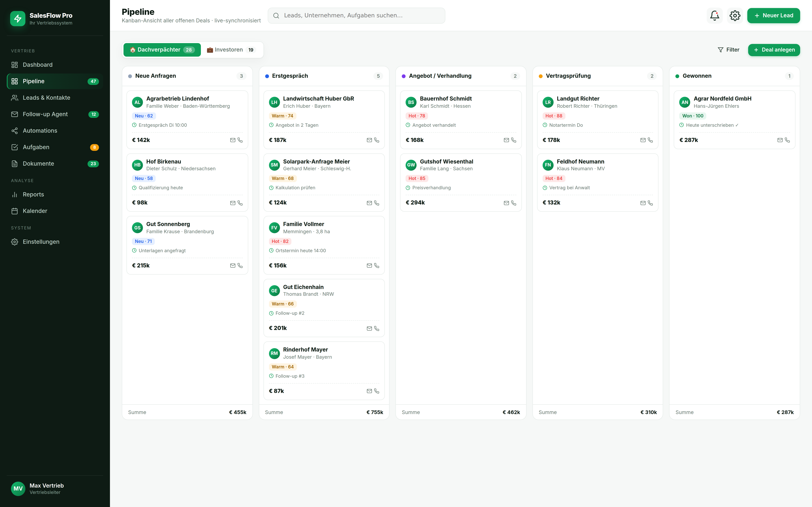The image size is (812, 507).
Task: Click the search field for Leads und Unternehmen
Action: (356, 15)
